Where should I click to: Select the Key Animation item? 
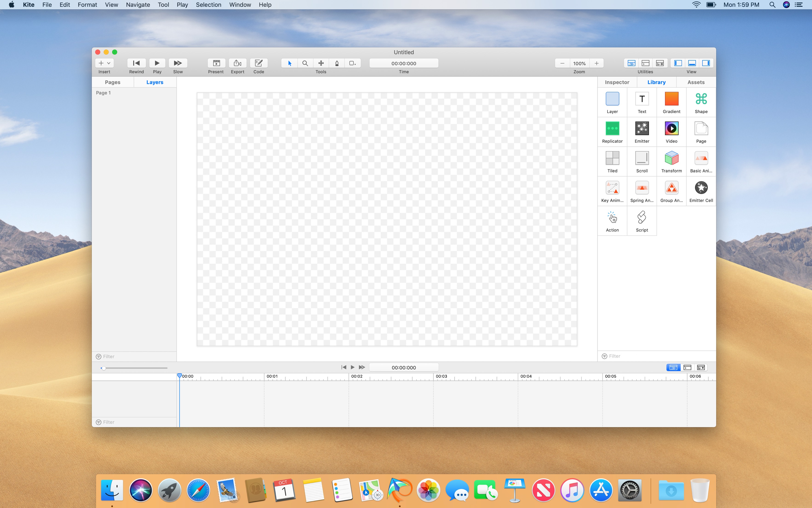click(x=612, y=191)
